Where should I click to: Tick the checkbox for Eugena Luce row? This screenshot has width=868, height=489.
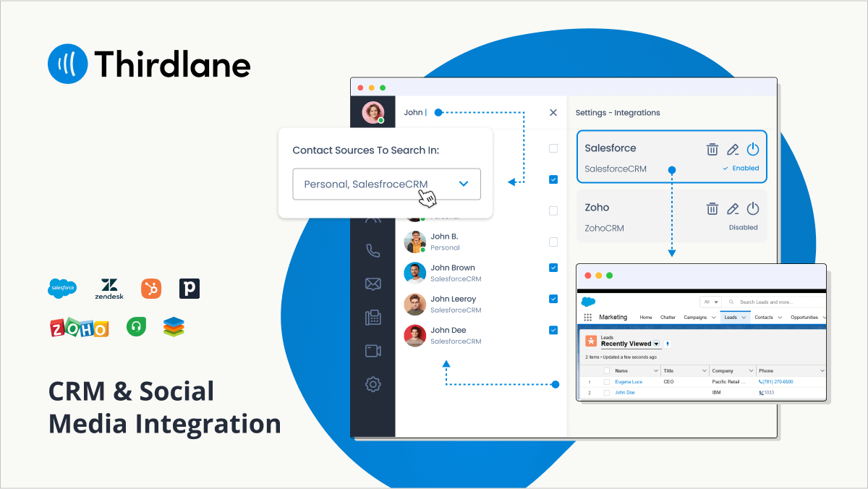click(x=607, y=382)
